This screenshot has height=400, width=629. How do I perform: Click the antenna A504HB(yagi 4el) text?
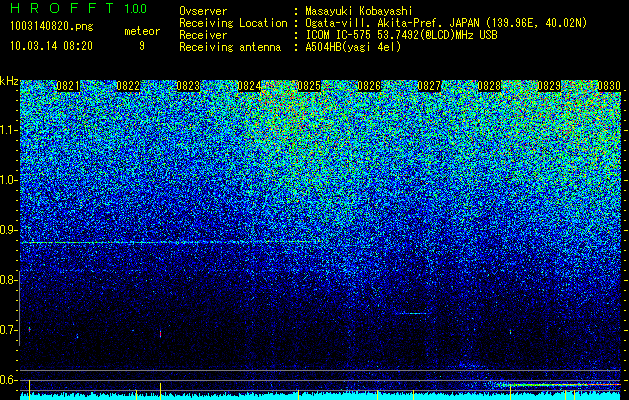click(x=353, y=47)
